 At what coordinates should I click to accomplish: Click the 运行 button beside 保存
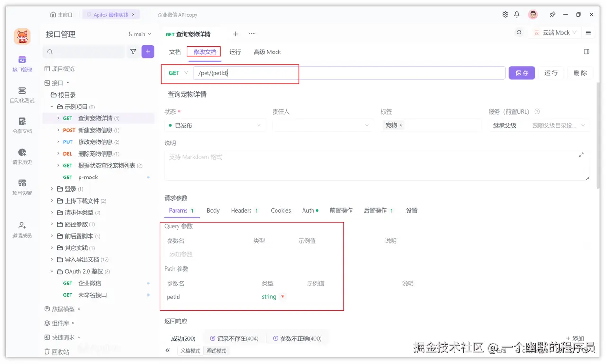point(551,73)
